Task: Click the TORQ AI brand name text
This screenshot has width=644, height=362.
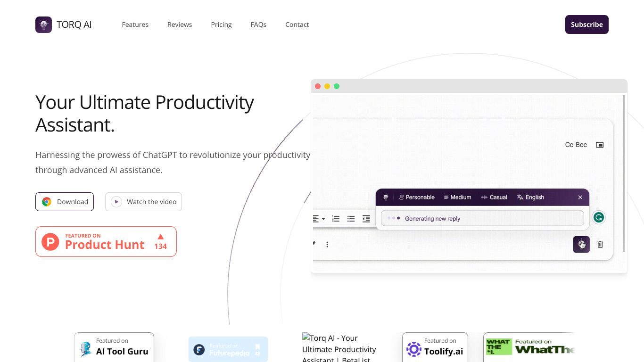Action: (x=74, y=25)
